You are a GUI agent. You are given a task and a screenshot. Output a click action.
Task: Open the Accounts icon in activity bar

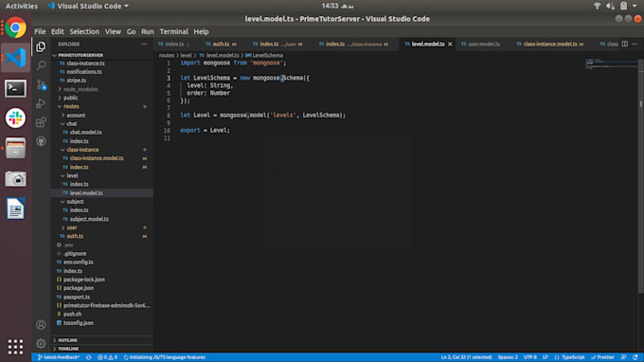point(41,325)
